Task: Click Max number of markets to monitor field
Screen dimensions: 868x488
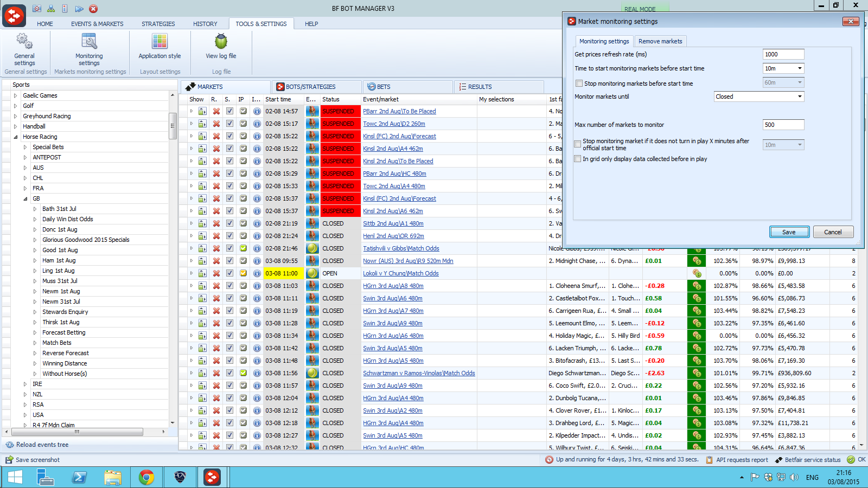Action: [783, 125]
